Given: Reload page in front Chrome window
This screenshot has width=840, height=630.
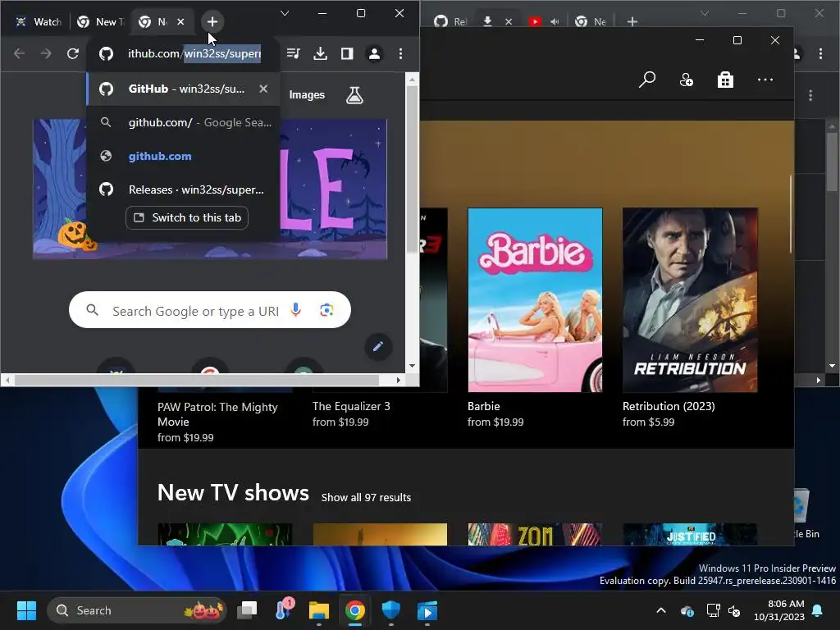Looking at the screenshot, I should [73, 53].
